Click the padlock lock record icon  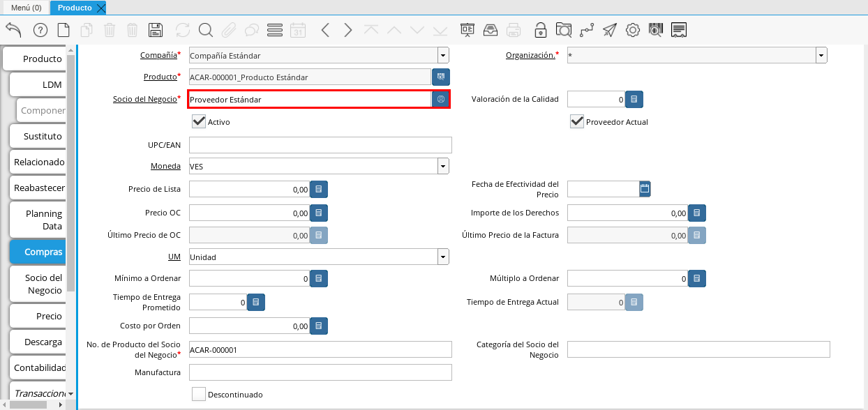tap(540, 30)
